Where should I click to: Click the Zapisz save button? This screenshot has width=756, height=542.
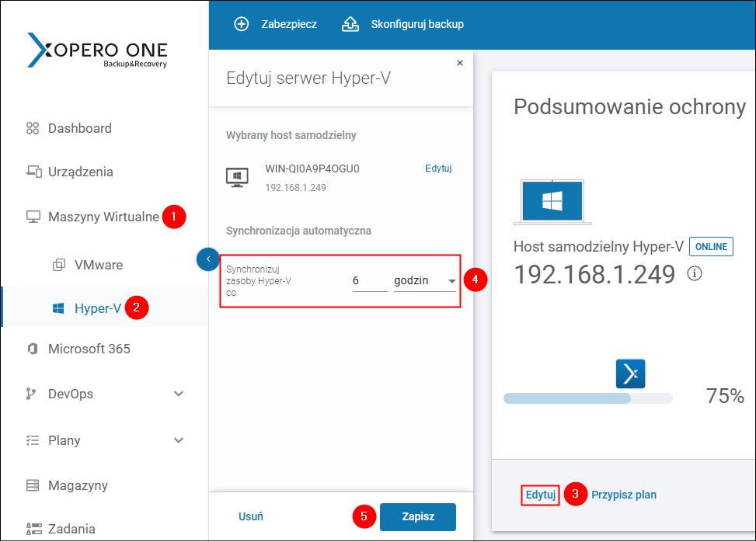point(418,517)
